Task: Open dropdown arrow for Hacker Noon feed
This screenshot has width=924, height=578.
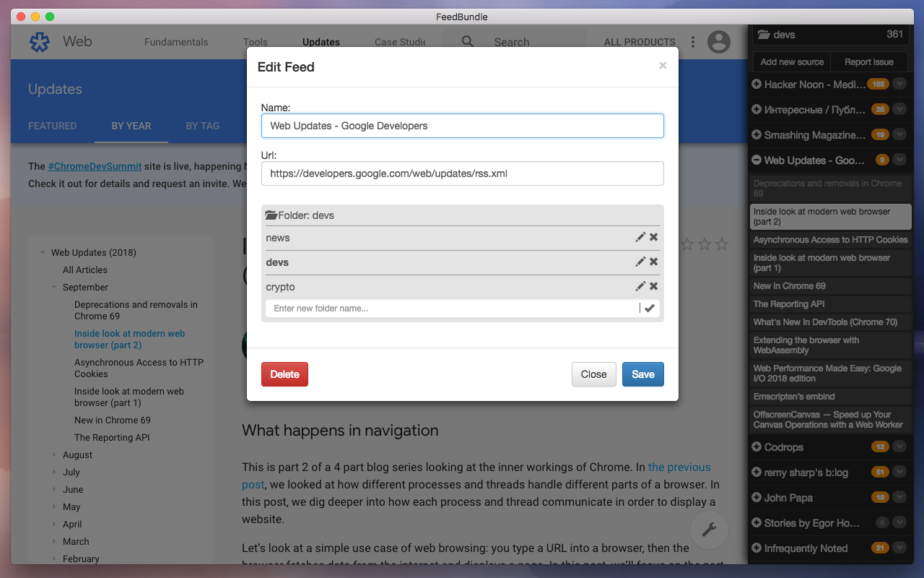Action: pos(899,85)
